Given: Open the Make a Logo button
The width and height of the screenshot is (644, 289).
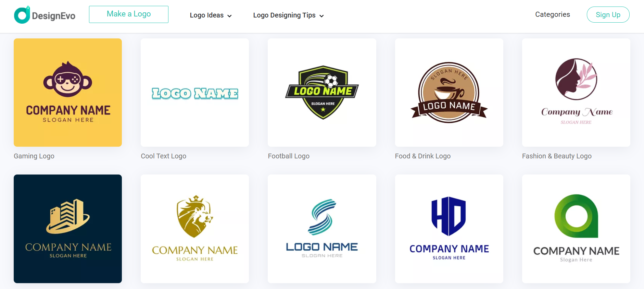Looking at the screenshot, I should tap(129, 14).
